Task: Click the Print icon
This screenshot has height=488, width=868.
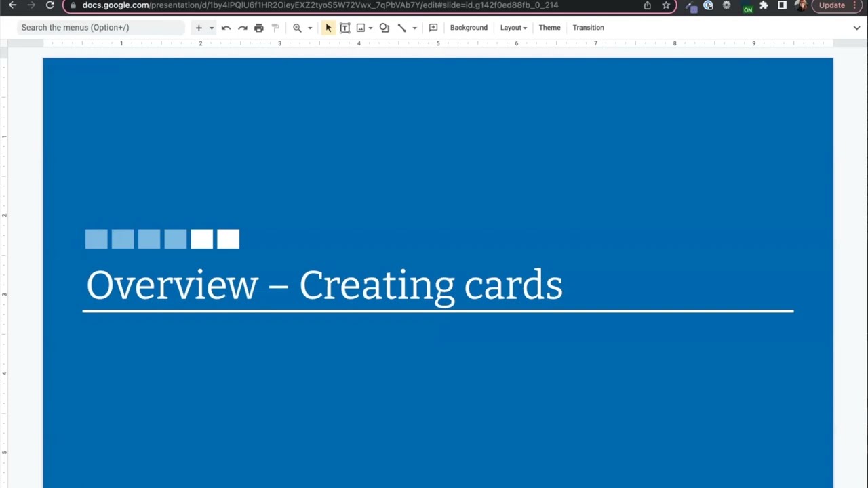Action: 259,28
